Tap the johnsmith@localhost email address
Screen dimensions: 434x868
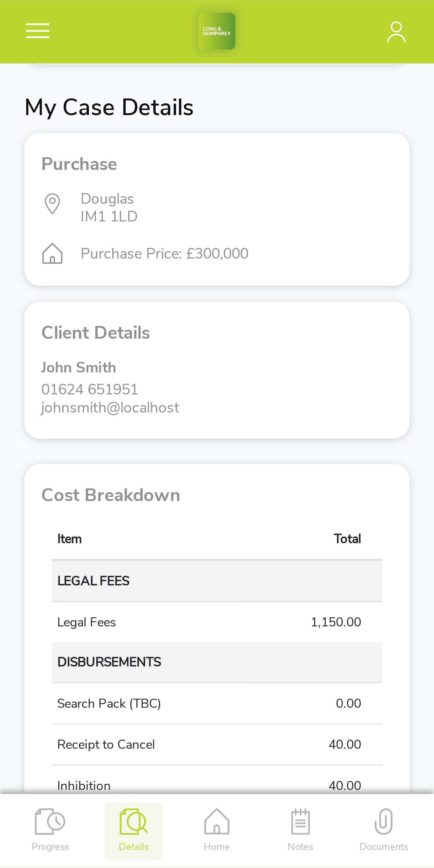[x=110, y=408]
